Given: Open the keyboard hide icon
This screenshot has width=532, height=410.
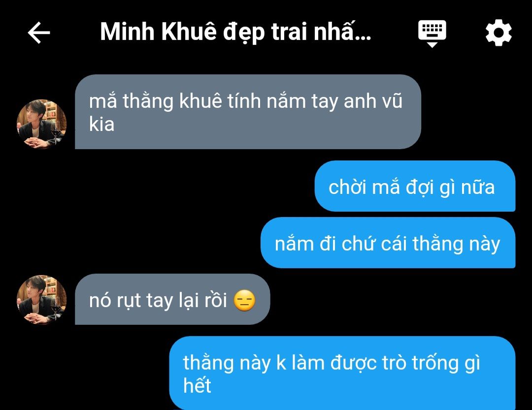Looking at the screenshot, I should [432, 33].
